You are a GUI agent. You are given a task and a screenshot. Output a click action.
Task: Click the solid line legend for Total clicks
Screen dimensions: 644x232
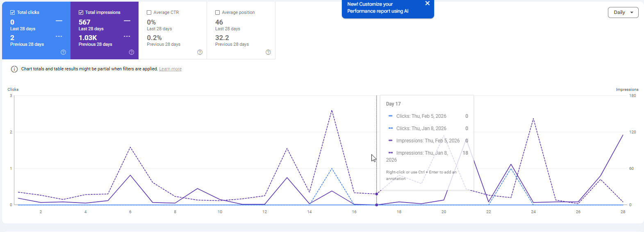tap(59, 21)
